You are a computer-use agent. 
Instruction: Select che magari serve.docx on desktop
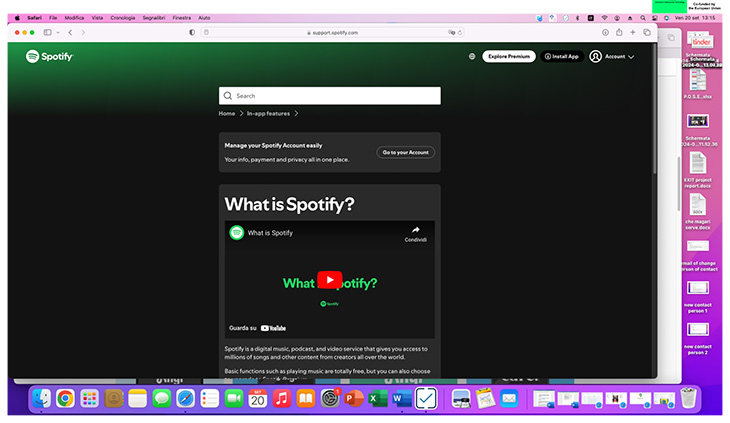(697, 212)
